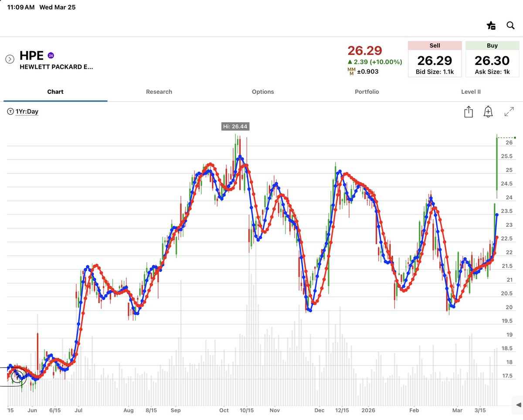This screenshot has width=523, height=420.
Task: Tap the Buy 26.30 button
Action: tap(492, 59)
